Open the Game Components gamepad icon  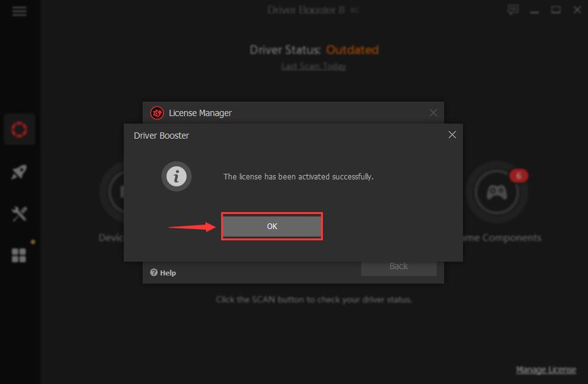497,193
